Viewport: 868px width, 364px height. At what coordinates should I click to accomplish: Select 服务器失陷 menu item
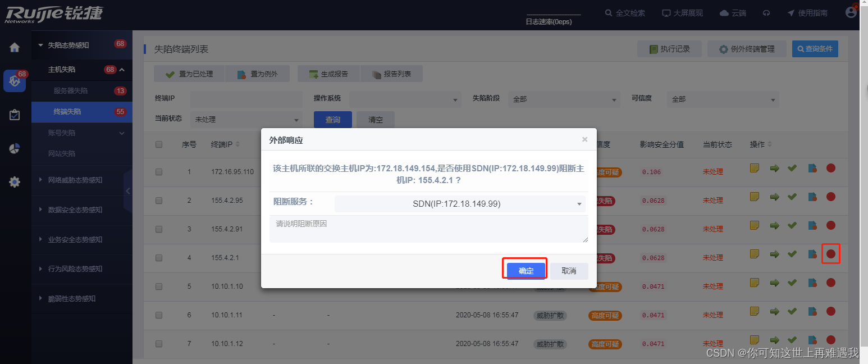pyautogui.click(x=82, y=91)
